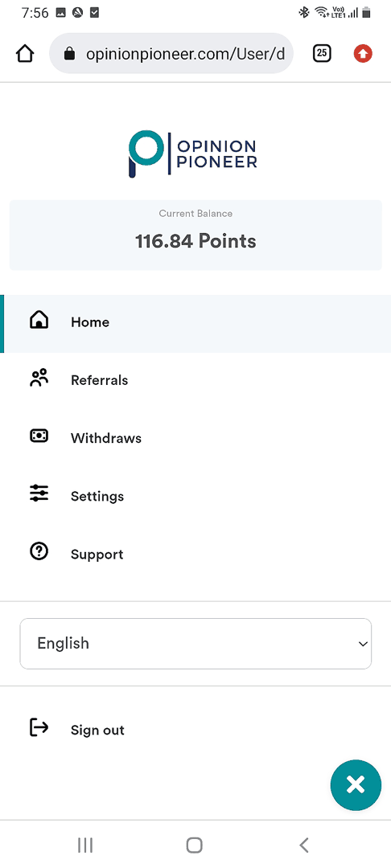Tap the Support question mark icon
Screen dimensions: 391x868
coord(39,551)
